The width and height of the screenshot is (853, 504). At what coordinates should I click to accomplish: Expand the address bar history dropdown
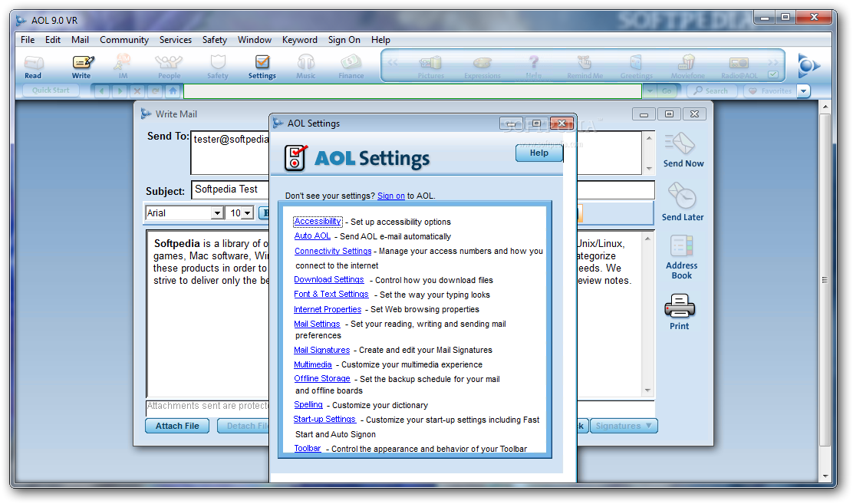(650, 91)
